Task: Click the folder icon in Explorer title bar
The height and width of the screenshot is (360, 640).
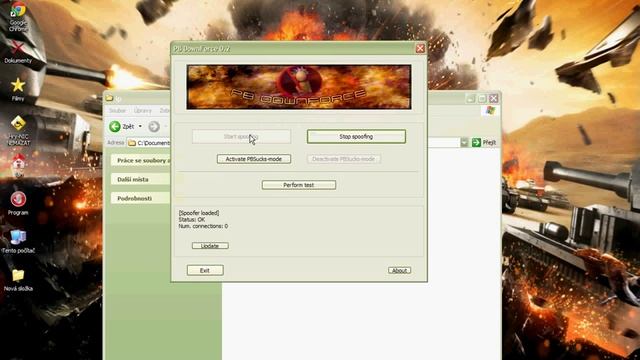Action: pos(109,98)
